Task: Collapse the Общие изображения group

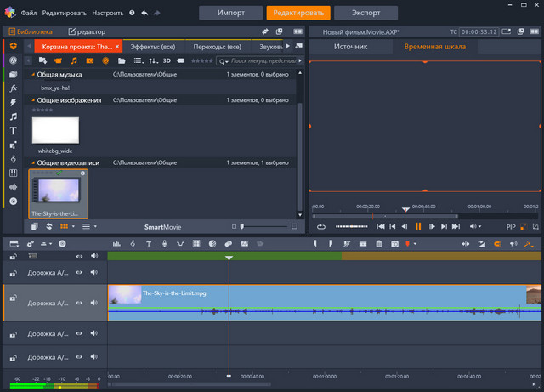Action: pyautogui.click(x=35, y=100)
